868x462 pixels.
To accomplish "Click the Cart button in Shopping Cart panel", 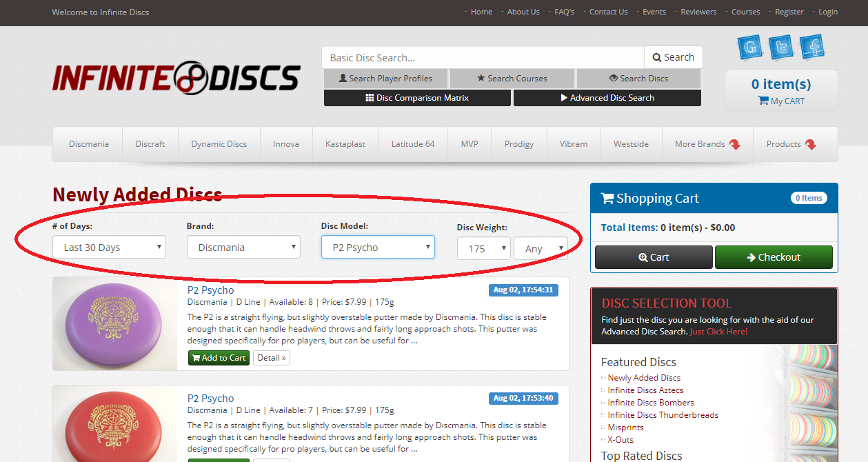I will (654, 257).
